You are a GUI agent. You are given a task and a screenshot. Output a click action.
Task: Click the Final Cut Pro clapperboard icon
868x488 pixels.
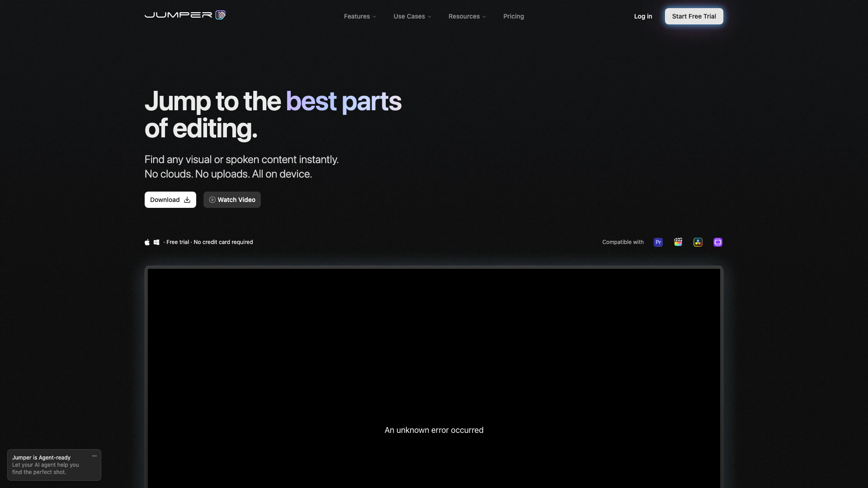pos(678,242)
